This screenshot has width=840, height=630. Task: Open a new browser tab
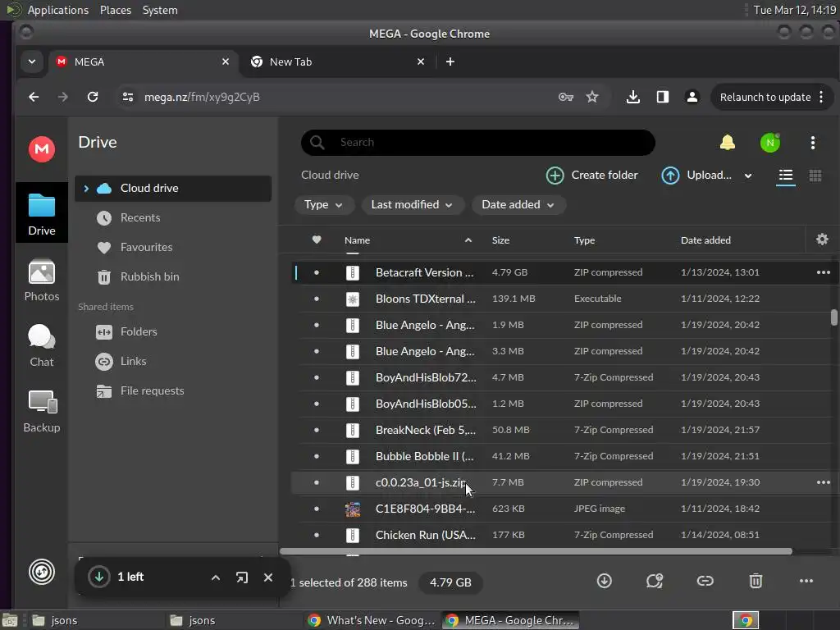tap(450, 62)
